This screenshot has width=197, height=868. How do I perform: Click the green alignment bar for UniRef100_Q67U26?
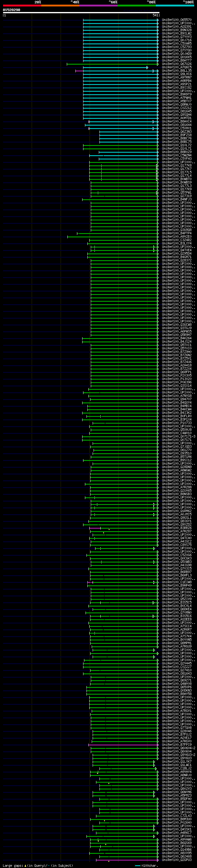113,64
